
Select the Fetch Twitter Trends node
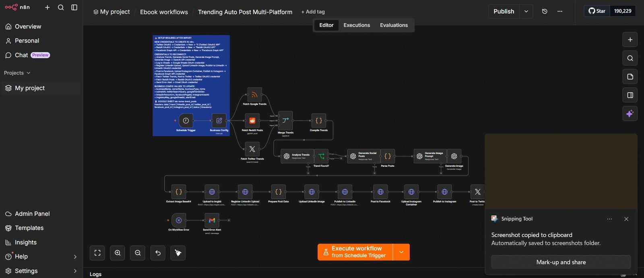(252, 149)
